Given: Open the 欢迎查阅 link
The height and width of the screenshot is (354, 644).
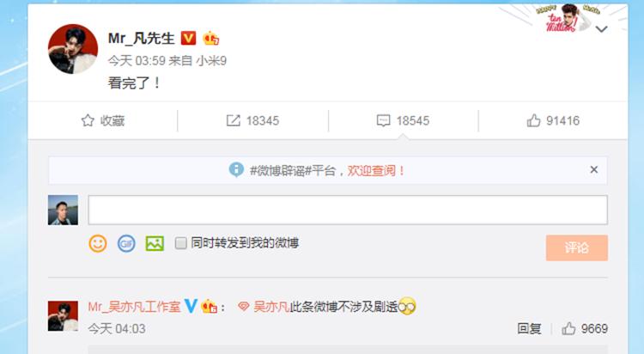Looking at the screenshot, I should 376,170.
